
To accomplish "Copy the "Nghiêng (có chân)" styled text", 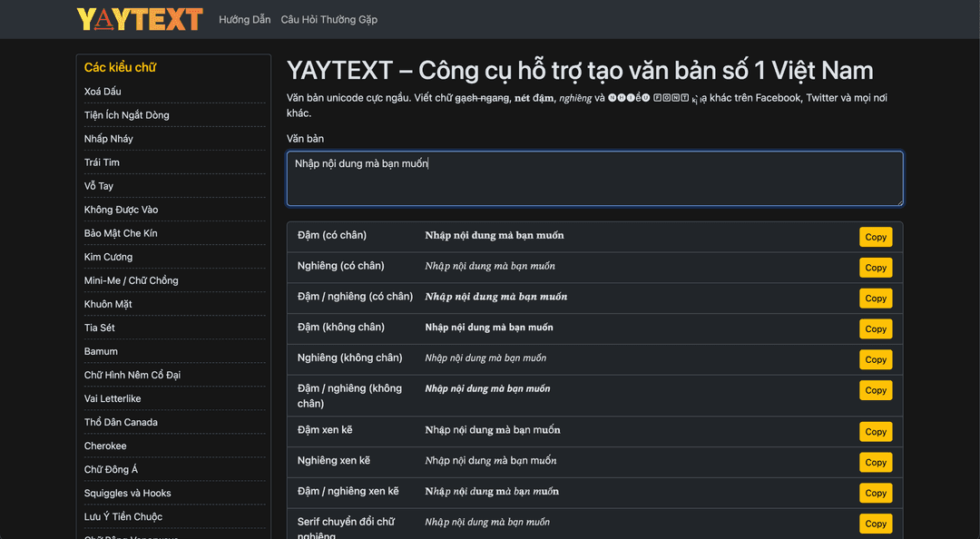I will 875,268.
